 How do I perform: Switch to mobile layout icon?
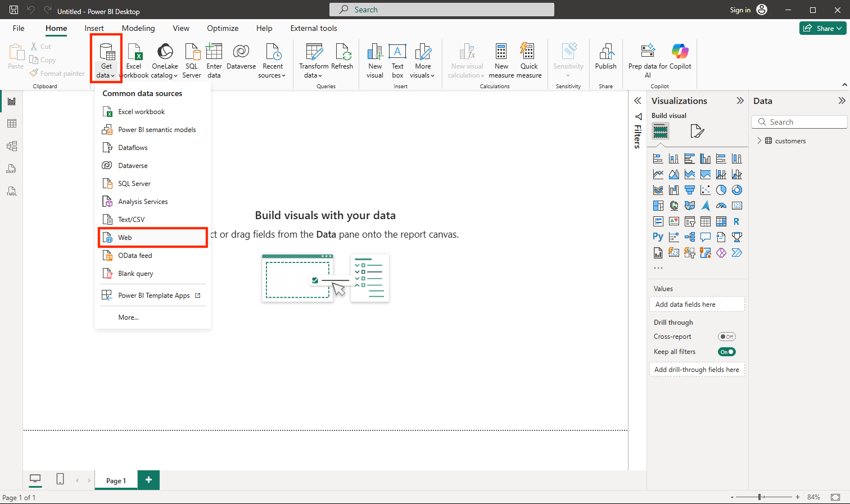coord(60,479)
